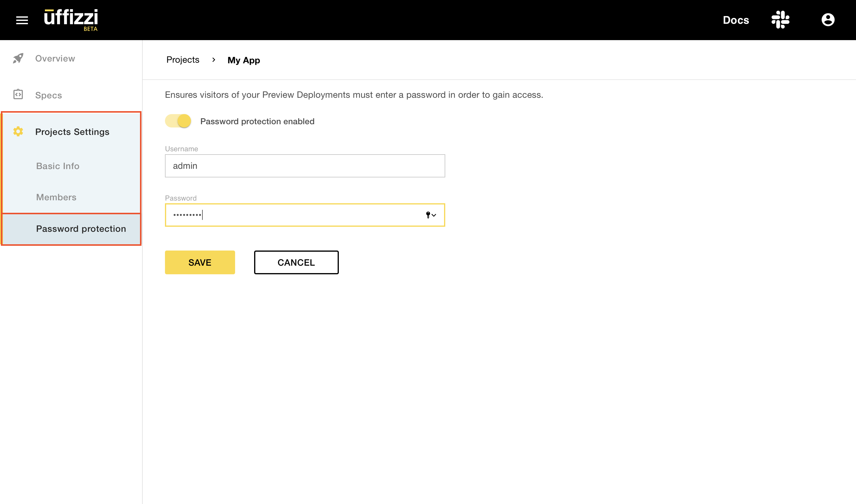Open the user account profile icon

828,20
